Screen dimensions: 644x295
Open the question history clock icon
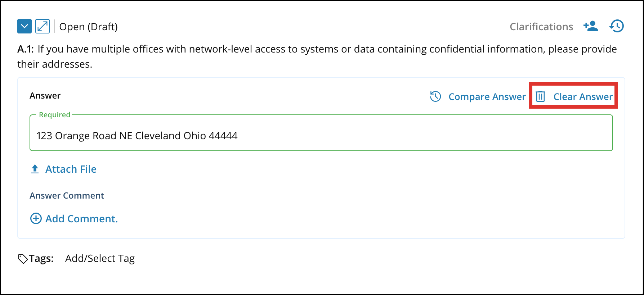(617, 26)
